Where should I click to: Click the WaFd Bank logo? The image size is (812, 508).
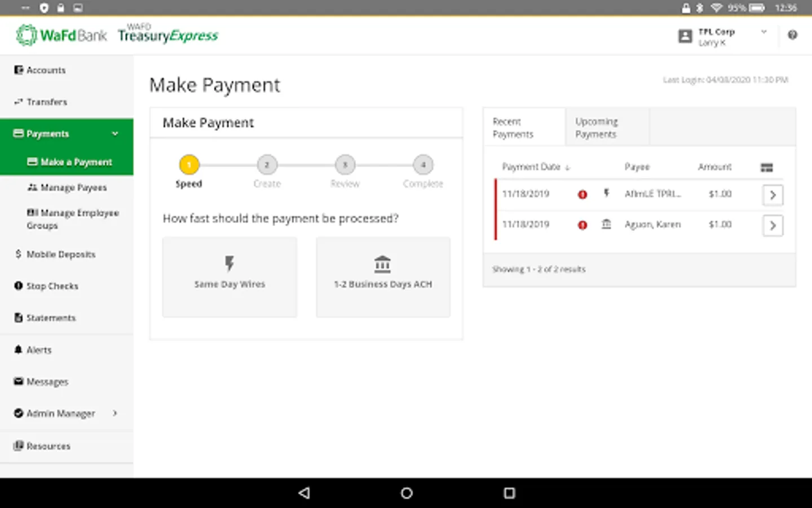tap(61, 36)
